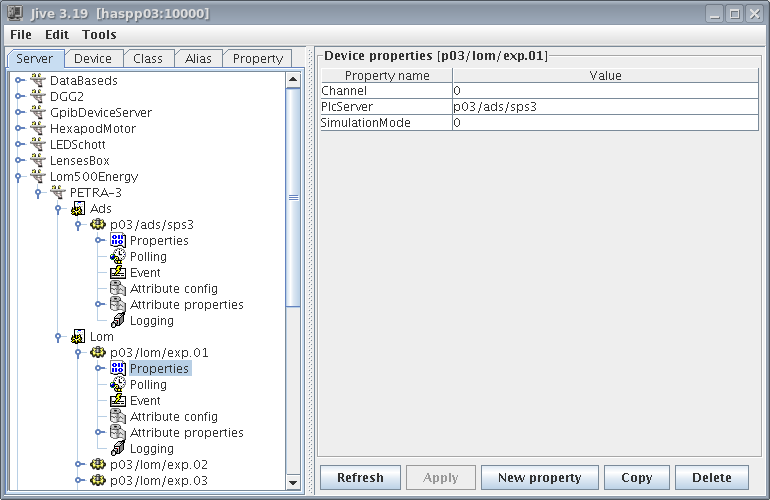Click the Lom class icon
Image resolution: width=770 pixels, height=500 pixels.
pos(78,336)
